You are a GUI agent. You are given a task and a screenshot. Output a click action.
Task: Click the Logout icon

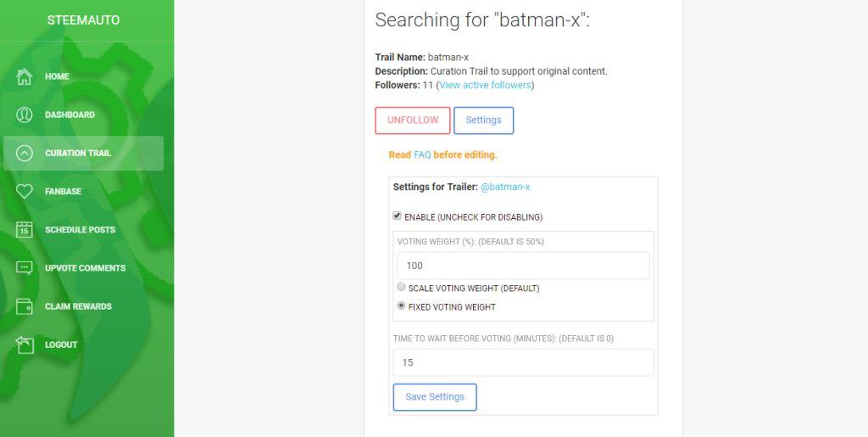click(x=25, y=345)
